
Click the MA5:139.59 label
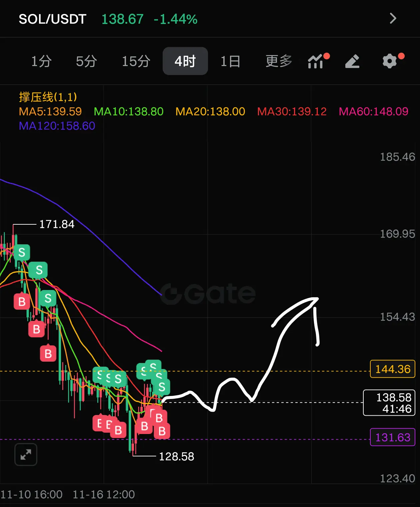click(x=50, y=111)
